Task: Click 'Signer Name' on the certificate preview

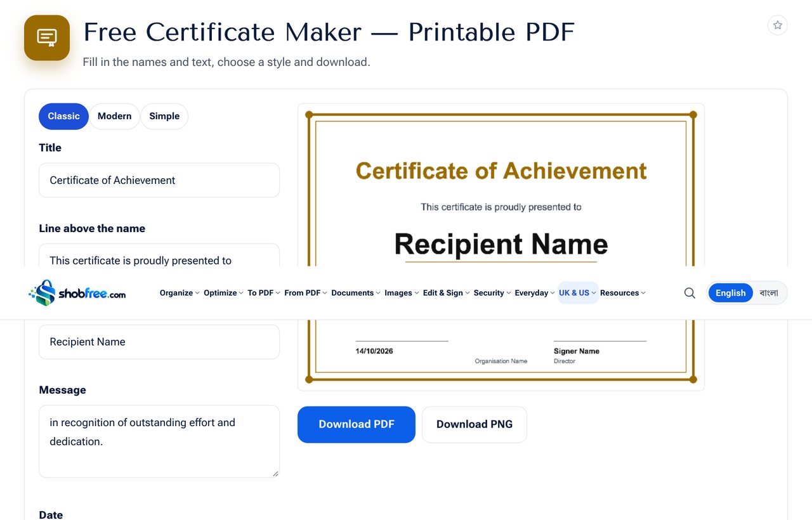Action: [x=577, y=351]
